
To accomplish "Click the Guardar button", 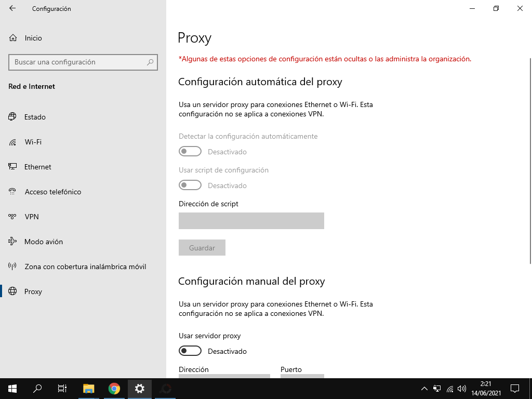I will (202, 248).
